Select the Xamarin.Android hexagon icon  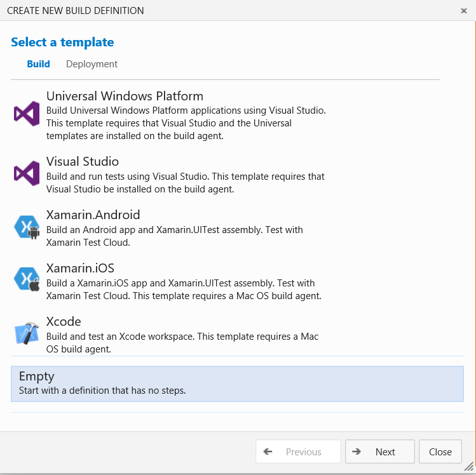pos(27,227)
